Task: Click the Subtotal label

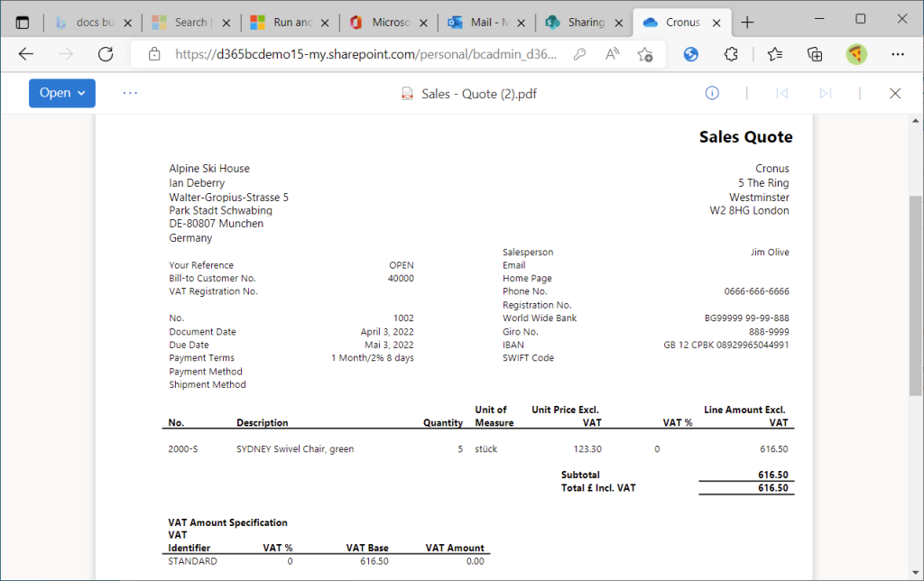Action: pos(580,475)
